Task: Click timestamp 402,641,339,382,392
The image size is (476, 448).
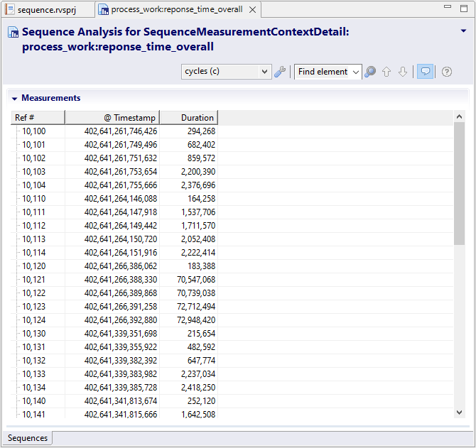Action: [x=121, y=361]
